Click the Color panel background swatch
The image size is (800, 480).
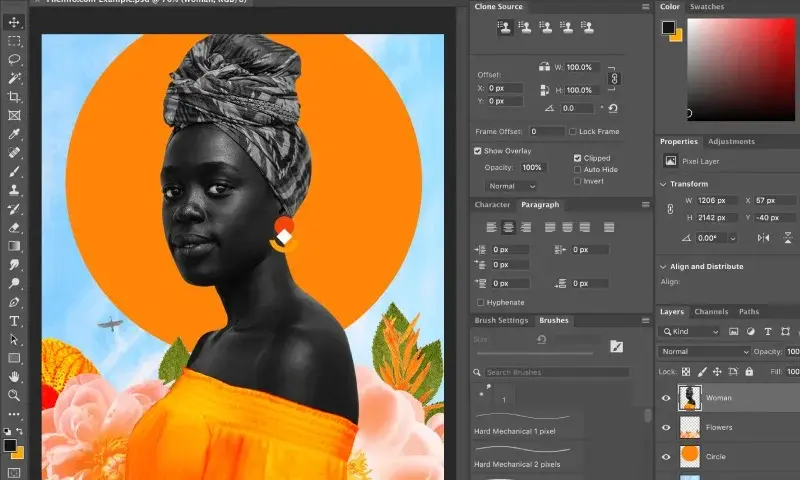coord(677,36)
